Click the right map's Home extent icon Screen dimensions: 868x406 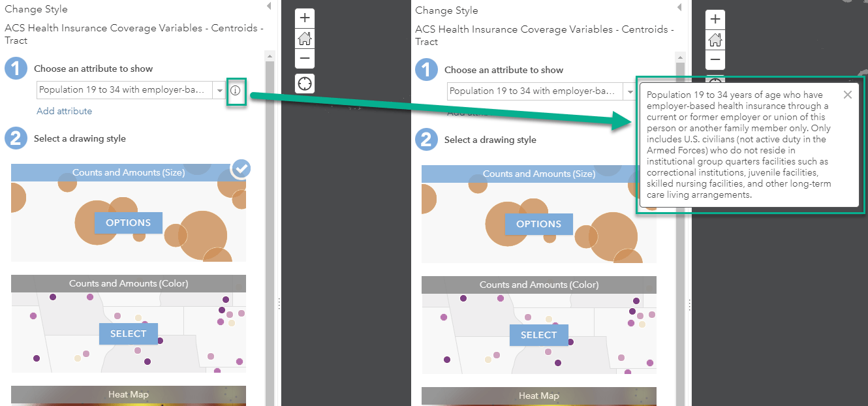point(715,40)
